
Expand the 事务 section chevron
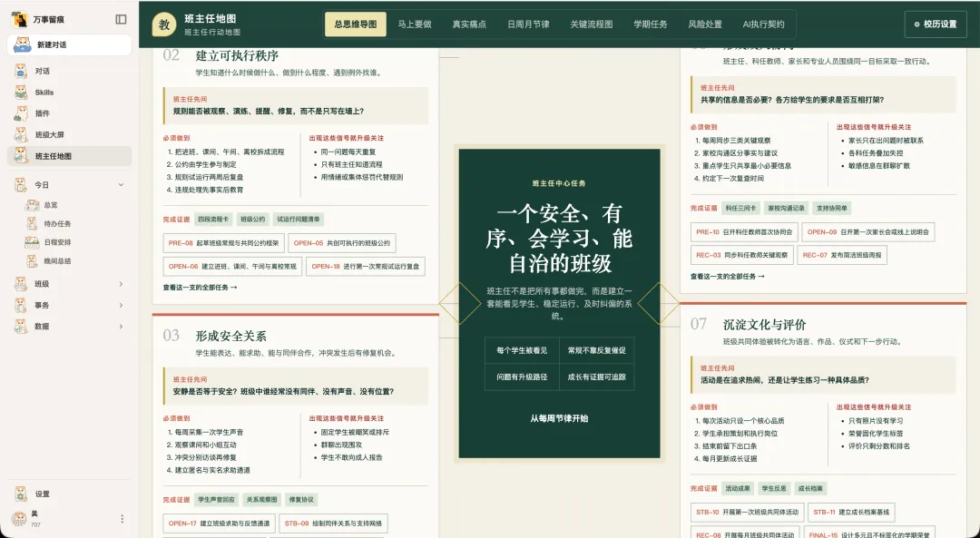point(122,305)
